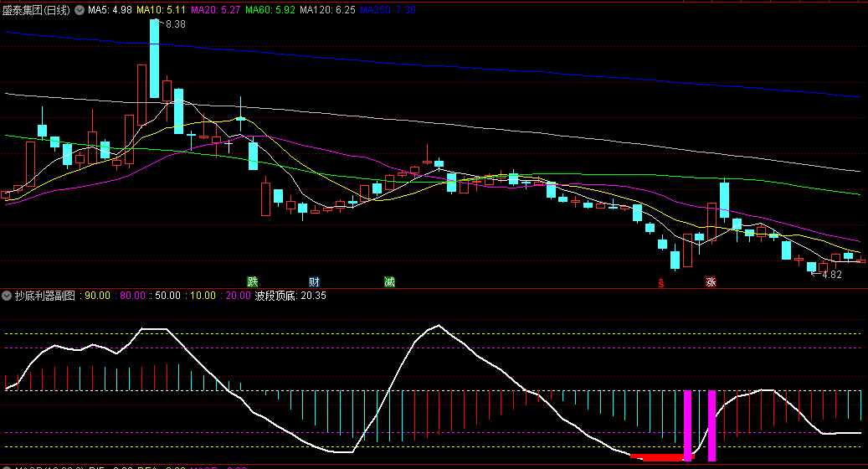Click the red 涨 event marker icon
Viewport: 868px width, 469px height.
pyautogui.click(x=711, y=281)
